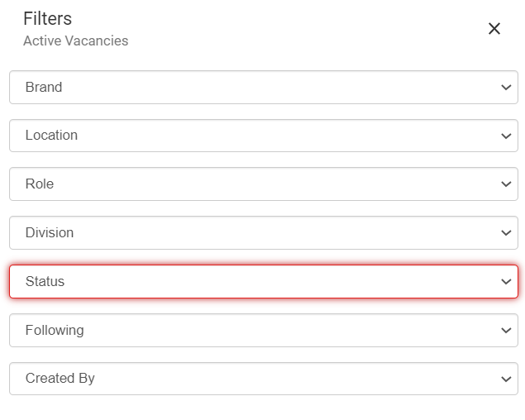Click the Active Vacancies subtitle

(75, 41)
